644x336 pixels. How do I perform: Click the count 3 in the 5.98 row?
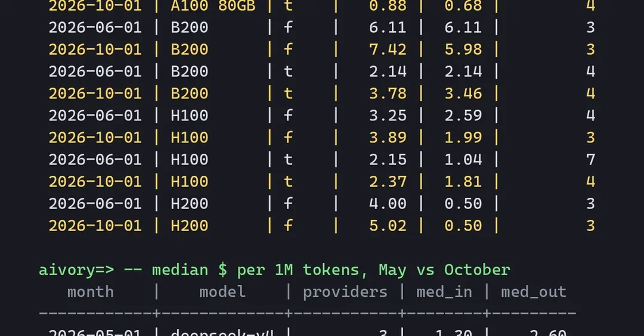click(x=590, y=49)
